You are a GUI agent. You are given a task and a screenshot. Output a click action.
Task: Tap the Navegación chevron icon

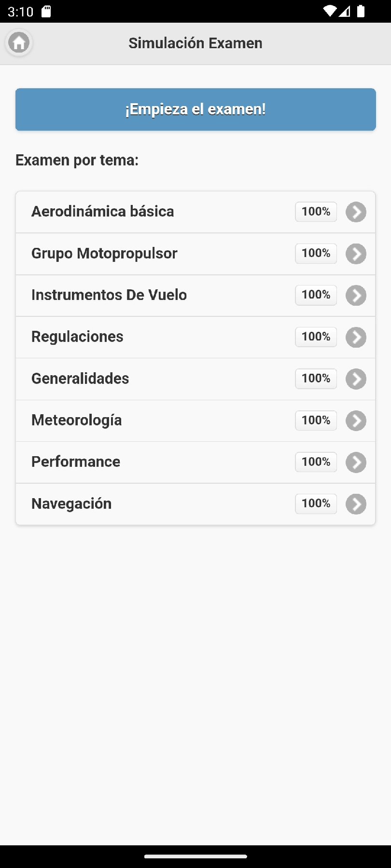point(356,504)
